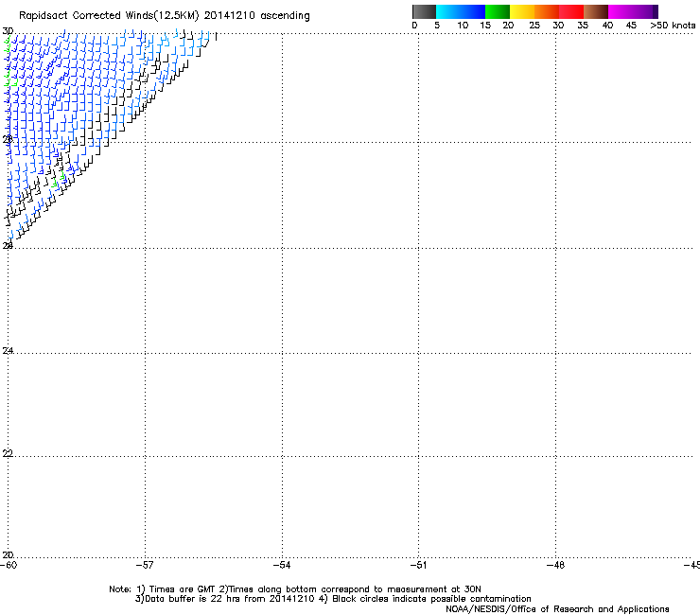Click the yellow 20–25 knots color band

(522, 11)
